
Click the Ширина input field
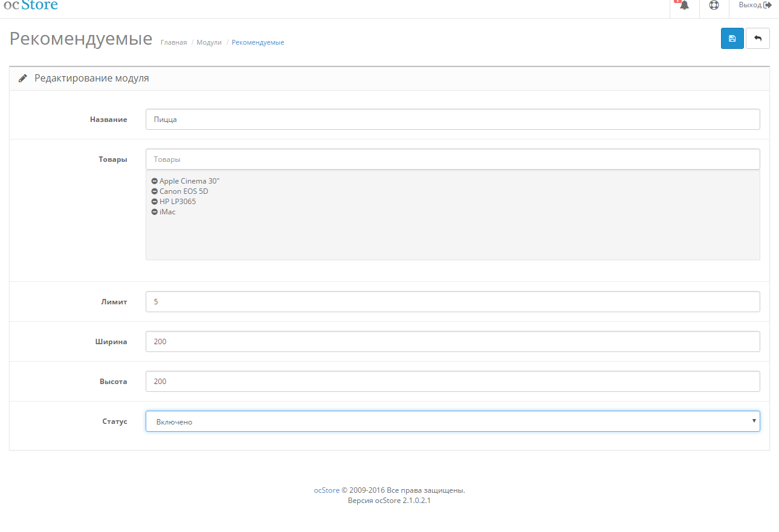[x=453, y=342]
